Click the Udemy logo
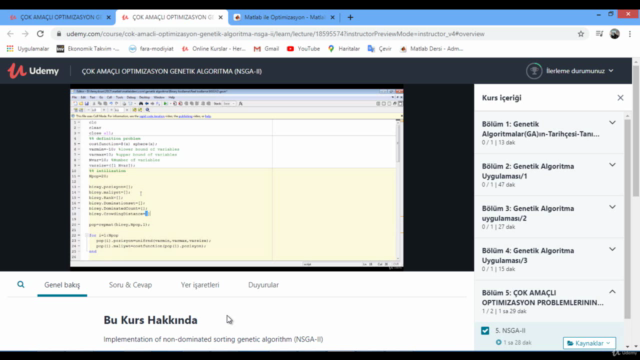The height and width of the screenshot is (360, 640). tap(33, 71)
